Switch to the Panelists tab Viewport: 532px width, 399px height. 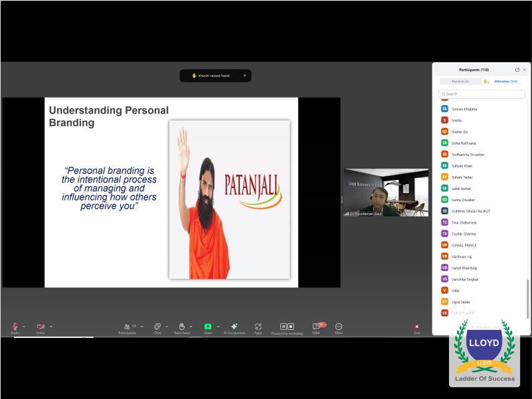click(x=460, y=82)
